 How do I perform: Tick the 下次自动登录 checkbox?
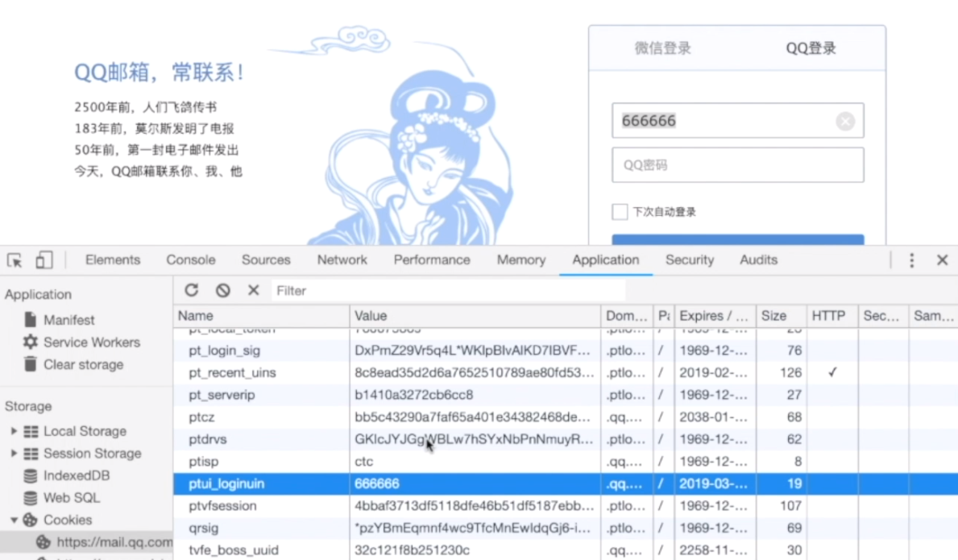coord(620,212)
